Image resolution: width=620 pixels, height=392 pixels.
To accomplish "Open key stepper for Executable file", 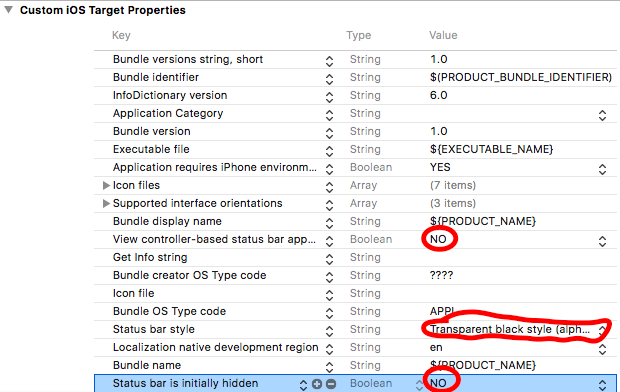I will pos(329,150).
